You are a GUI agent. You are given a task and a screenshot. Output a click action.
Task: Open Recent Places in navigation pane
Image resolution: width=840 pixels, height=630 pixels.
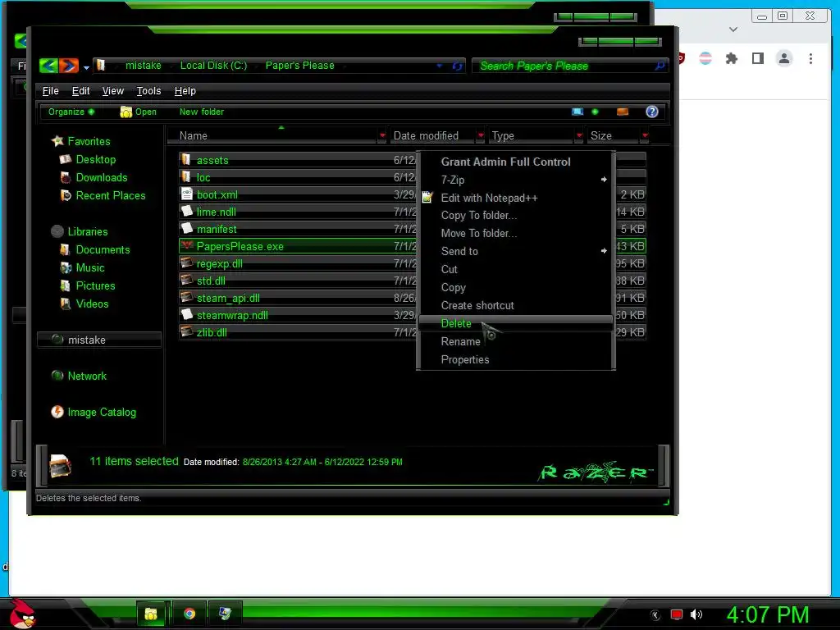click(103, 196)
